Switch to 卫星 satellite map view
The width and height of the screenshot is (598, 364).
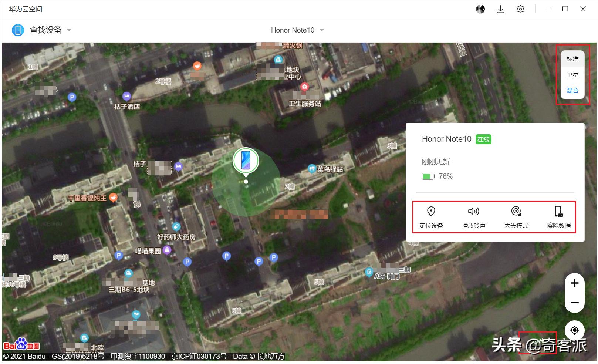click(572, 75)
